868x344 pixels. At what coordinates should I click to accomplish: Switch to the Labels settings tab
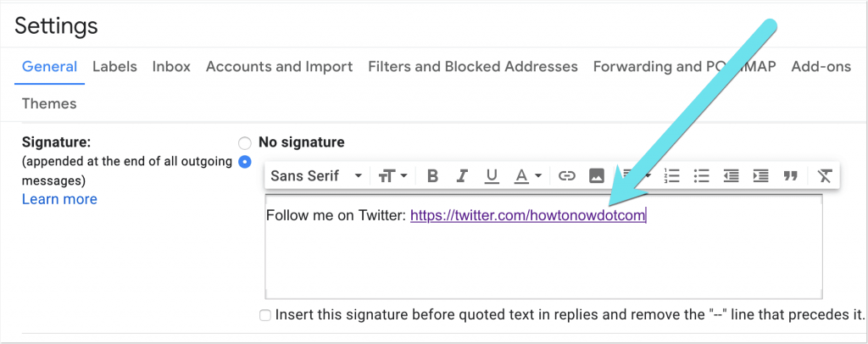coord(114,66)
